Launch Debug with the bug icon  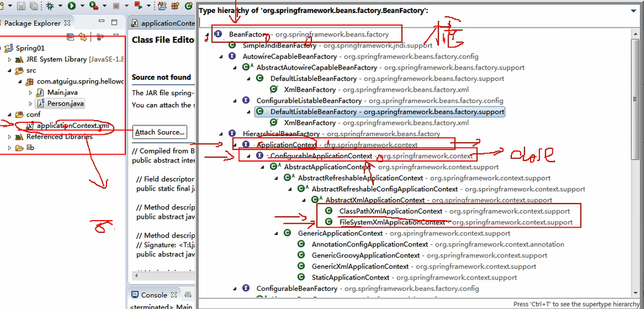tap(50, 6)
